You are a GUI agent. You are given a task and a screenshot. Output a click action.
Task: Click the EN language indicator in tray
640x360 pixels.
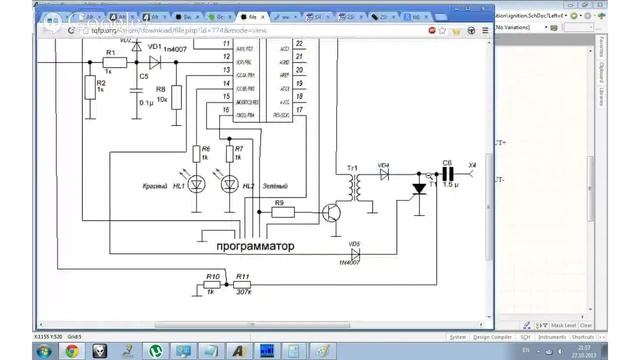pyautogui.click(x=526, y=350)
